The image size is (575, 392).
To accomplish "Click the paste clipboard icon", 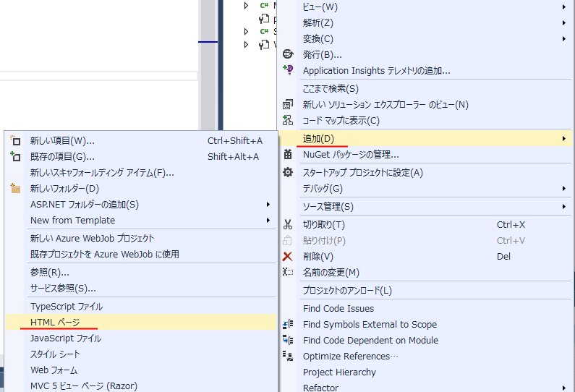I will (x=288, y=240).
